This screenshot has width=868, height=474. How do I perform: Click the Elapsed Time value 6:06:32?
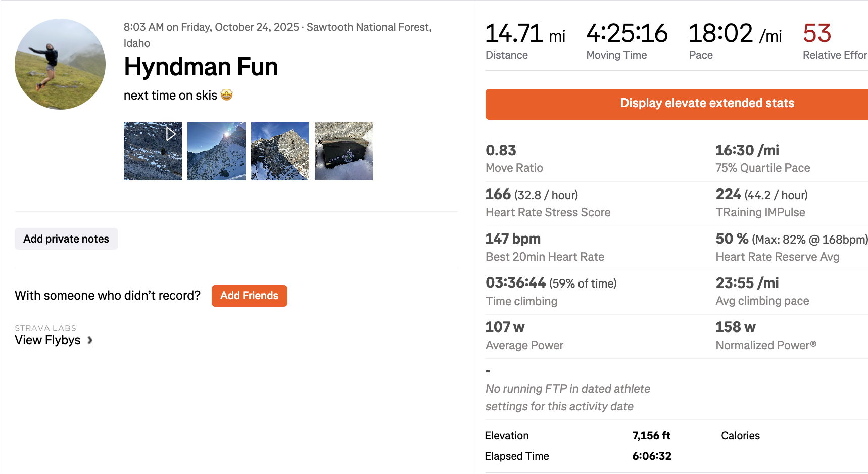pyautogui.click(x=652, y=456)
